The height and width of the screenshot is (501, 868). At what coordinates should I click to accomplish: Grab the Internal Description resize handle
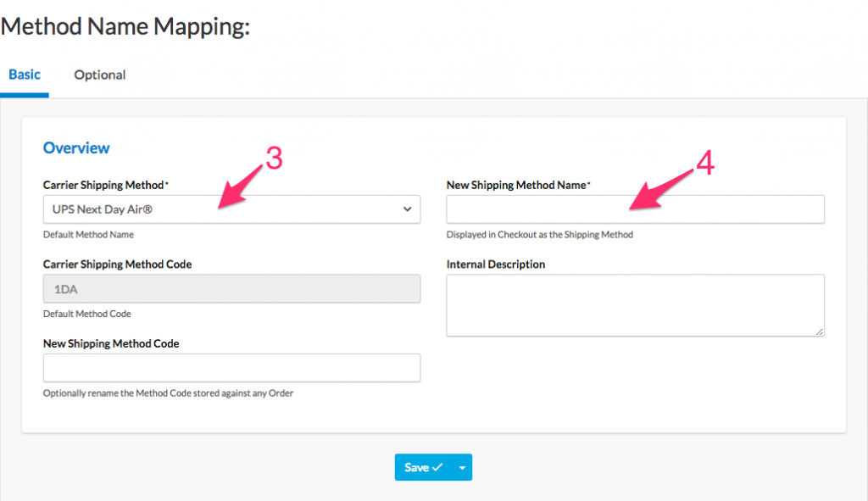coord(820,331)
